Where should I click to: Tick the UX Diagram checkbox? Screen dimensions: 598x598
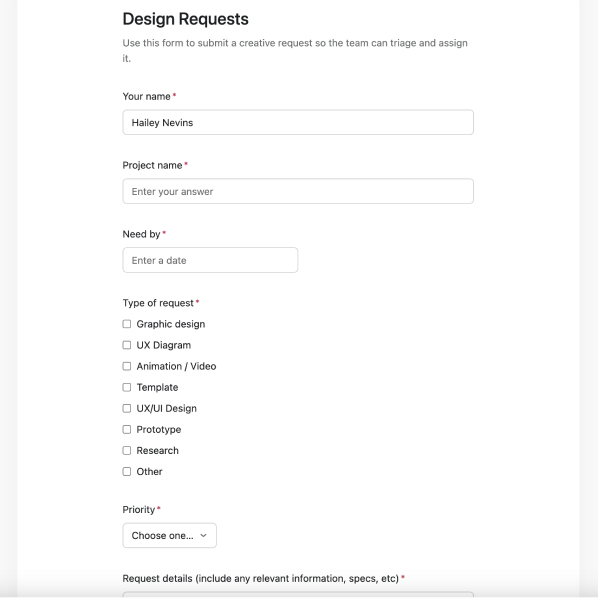(x=127, y=345)
